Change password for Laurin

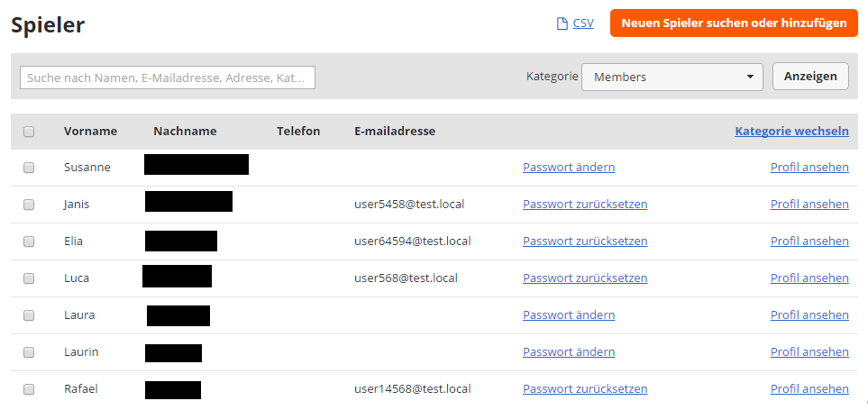pyautogui.click(x=569, y=352)
